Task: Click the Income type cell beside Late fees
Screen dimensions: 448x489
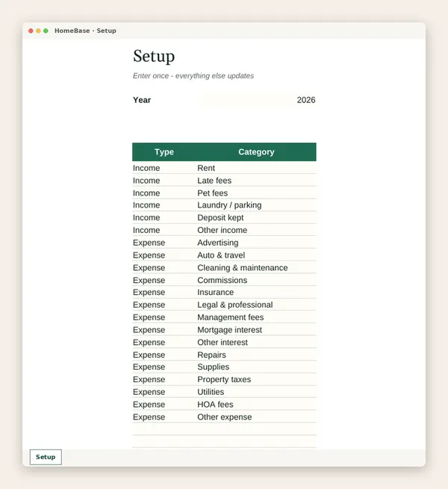Action: (164, 180)
